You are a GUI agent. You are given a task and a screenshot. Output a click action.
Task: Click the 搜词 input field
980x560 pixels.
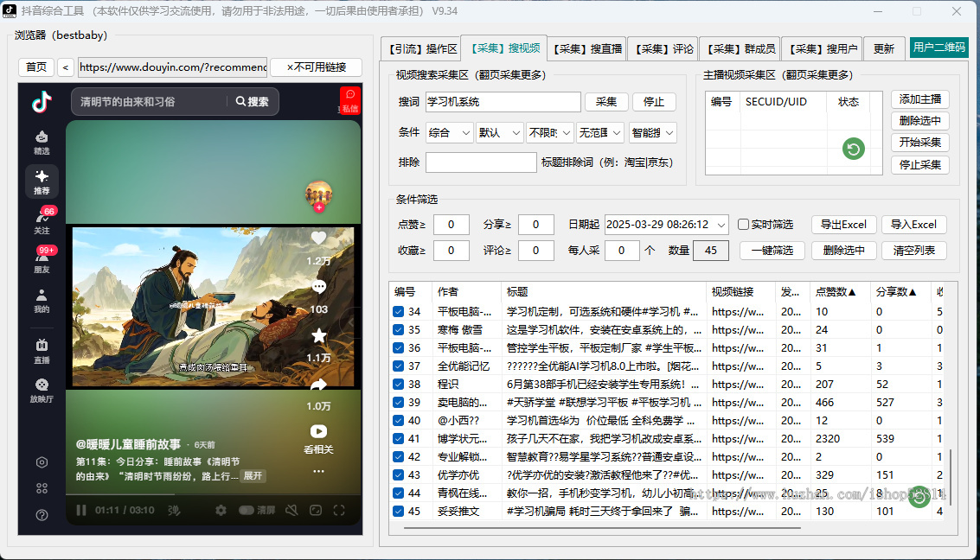coord(503,102)
